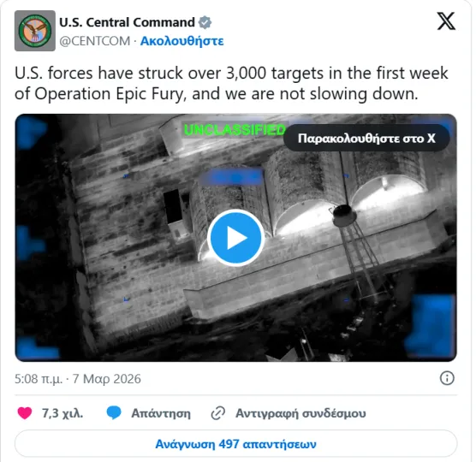Viewport: 476px width, 462px height.
Task: Click the chain link icon
Action: coord(218,413)
